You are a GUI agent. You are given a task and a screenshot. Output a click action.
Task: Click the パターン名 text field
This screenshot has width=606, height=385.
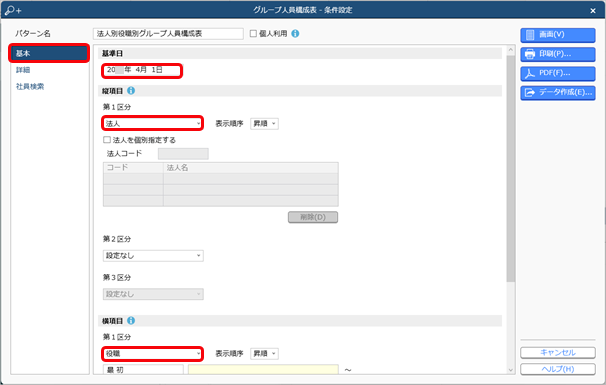point(168,34)
